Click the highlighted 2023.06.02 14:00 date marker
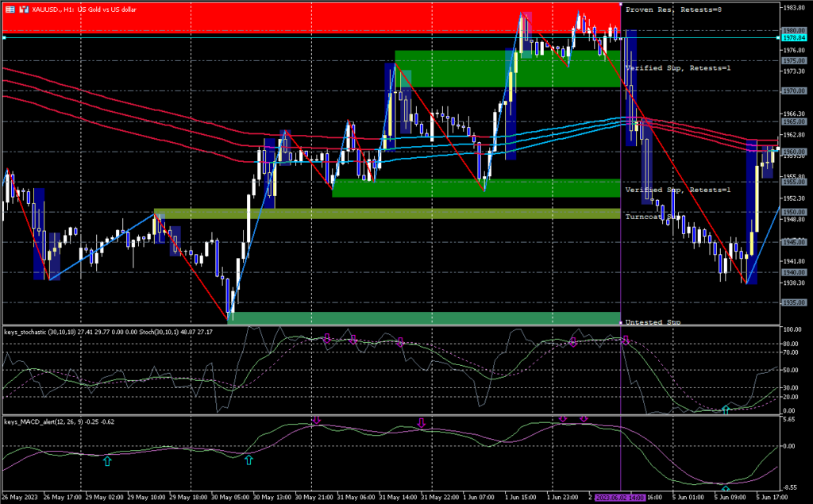This screenshot has width=813, height=504. [x=620, y=498]
